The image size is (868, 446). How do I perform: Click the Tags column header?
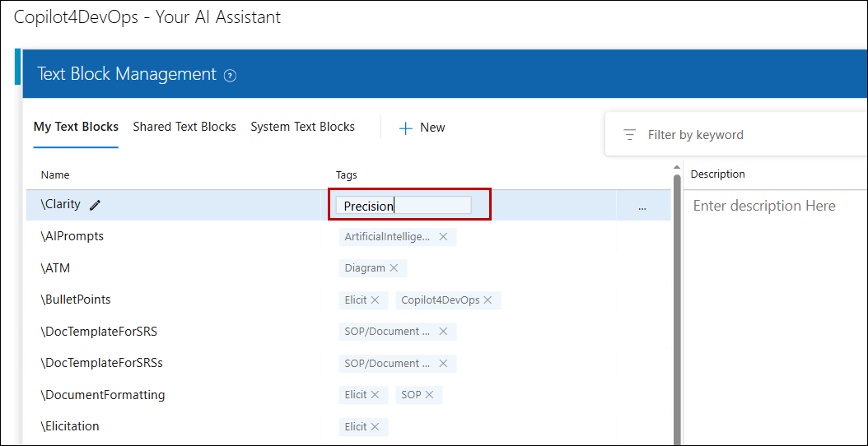click(x=347, y=174)
